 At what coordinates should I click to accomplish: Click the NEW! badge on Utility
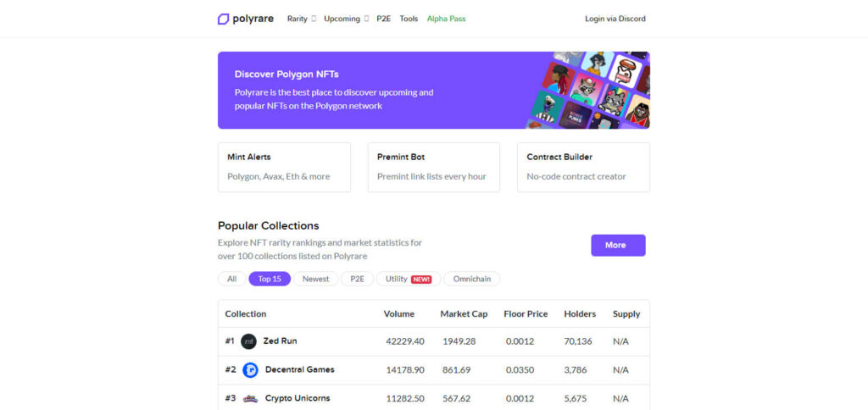tap(421, 280)
